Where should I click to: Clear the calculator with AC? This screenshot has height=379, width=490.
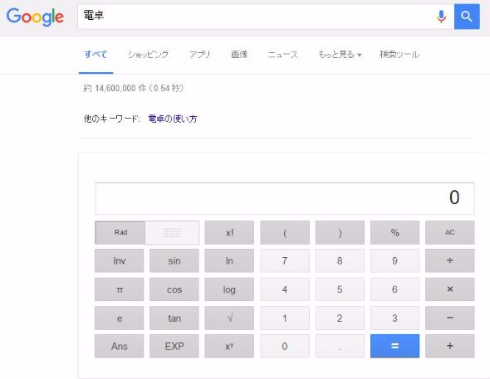[x=450, y=232]
